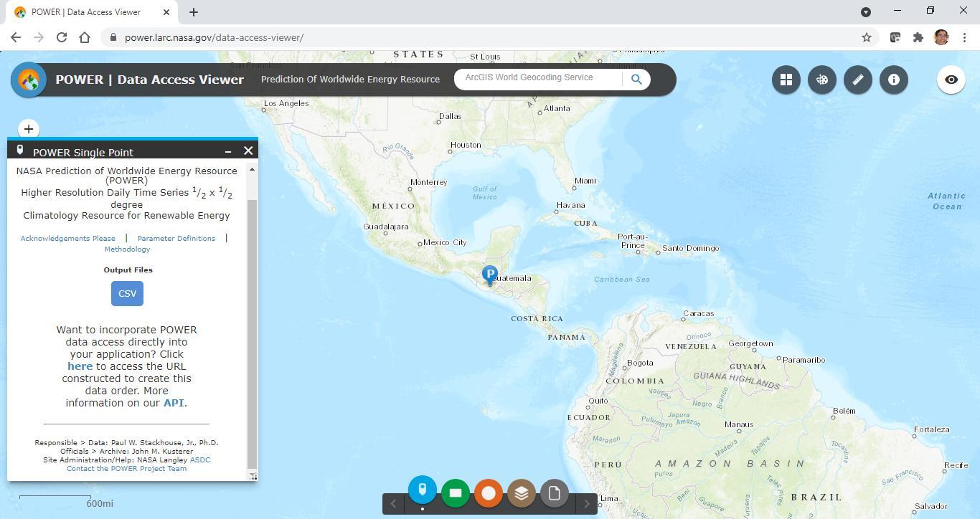Screen dimensions: 980x519
Task: Close the POWER Single Point panel
Action: [x=248, y=151]
